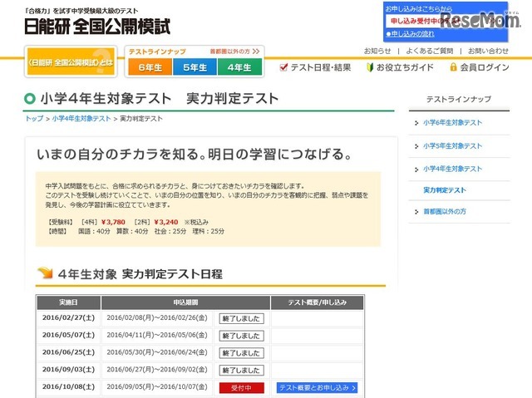Screen dimensions: 532x398
Task: Click the 日能研 全国公開模試 logo
Action: [98, 25]
